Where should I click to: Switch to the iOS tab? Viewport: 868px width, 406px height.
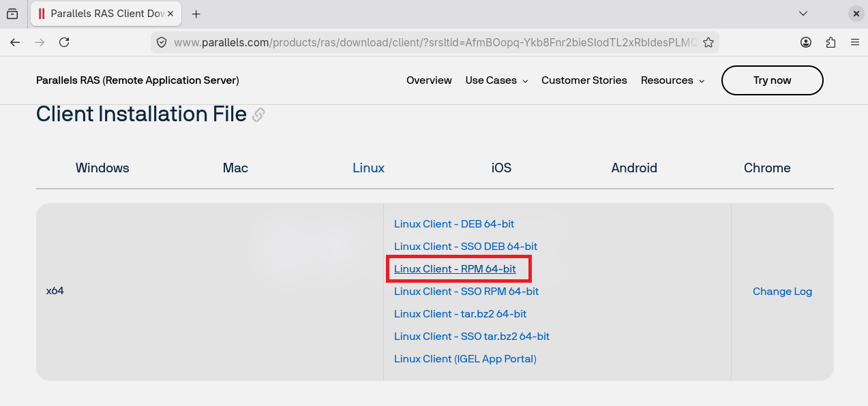(501, 168)
